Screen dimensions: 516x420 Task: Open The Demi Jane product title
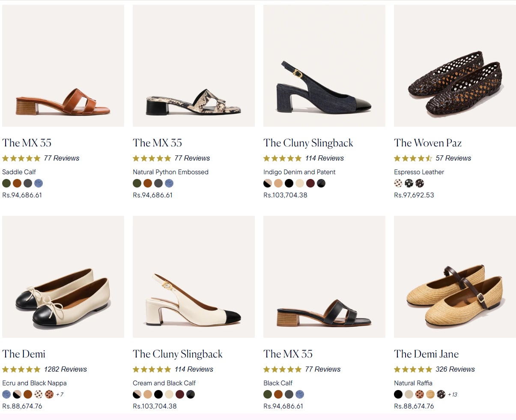pos(426,354)
